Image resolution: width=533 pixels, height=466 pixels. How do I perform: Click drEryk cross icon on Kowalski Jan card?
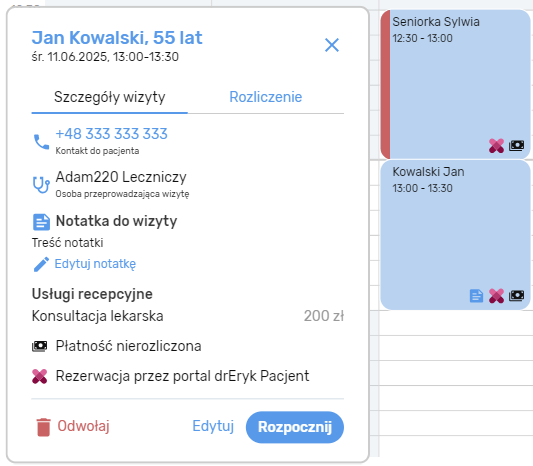click(x=496, y=296)
